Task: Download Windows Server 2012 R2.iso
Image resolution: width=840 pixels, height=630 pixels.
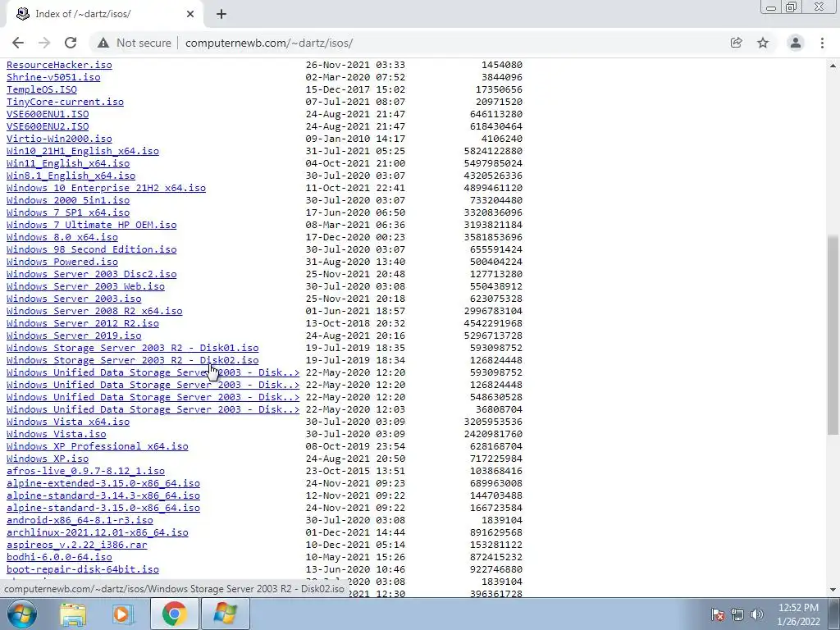Action: [83, 323]
